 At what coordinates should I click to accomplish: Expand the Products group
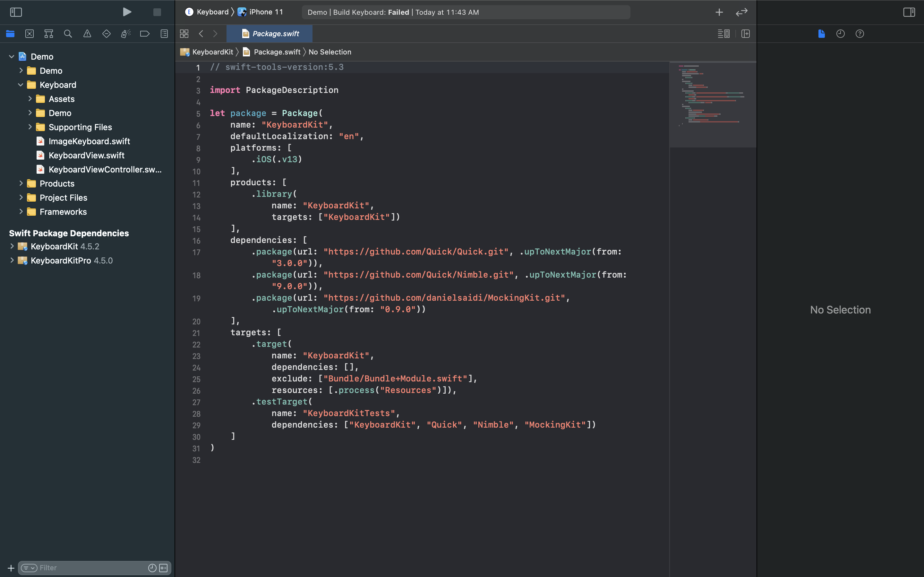coord(21,183)
